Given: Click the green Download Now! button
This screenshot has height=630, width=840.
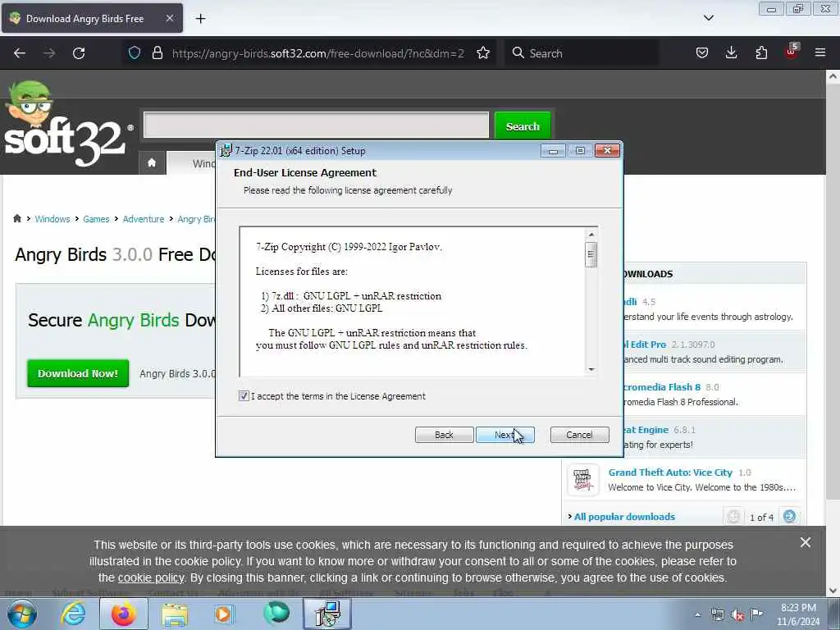Looking at the screenshot, I should pyautogui.click(x=78, y=373).
